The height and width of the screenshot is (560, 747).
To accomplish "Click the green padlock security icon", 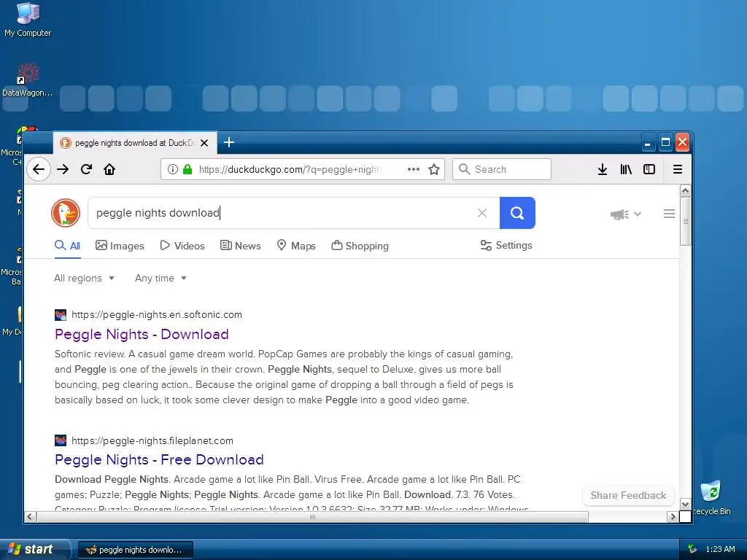I will point(187,169).
